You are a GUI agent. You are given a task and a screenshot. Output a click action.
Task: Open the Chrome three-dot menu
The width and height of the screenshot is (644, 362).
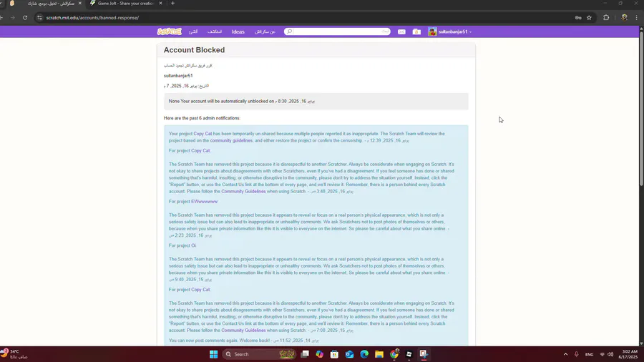click(x=637, y=18)
